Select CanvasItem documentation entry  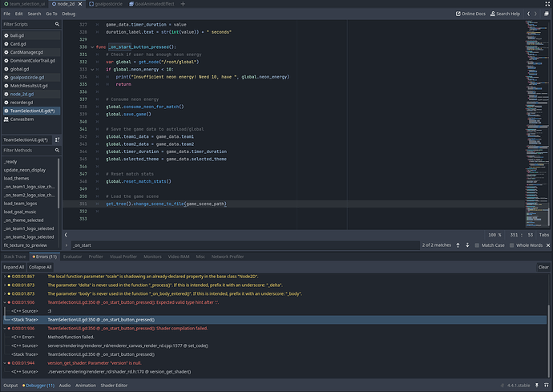tap(31, 119)
